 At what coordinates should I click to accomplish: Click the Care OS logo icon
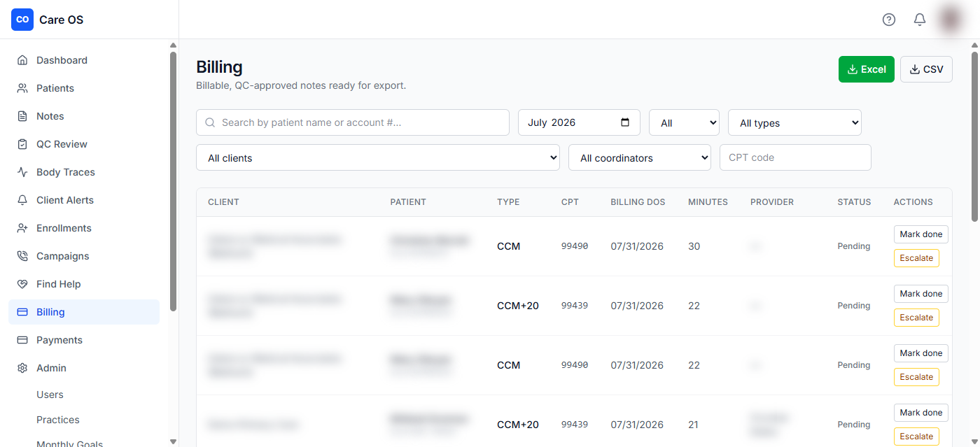[22, 20]
